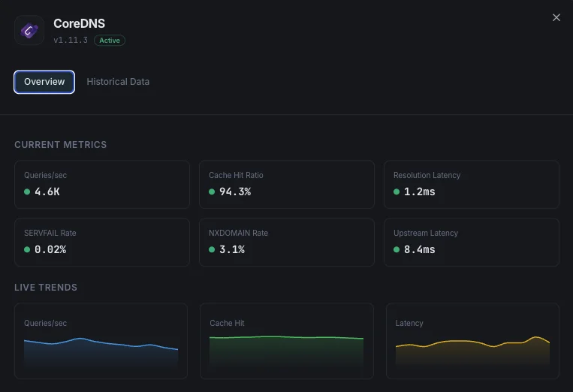Click the Active status badge

pos(110,41)
